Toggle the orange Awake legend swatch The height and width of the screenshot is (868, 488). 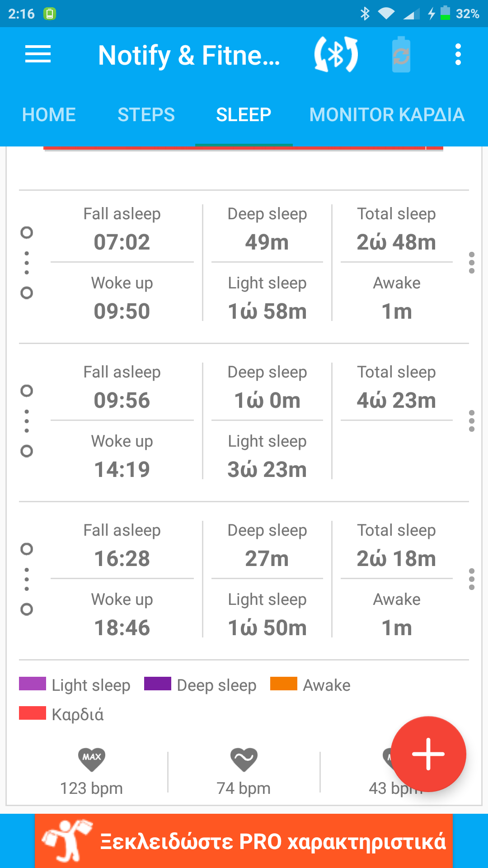point(283,684)
